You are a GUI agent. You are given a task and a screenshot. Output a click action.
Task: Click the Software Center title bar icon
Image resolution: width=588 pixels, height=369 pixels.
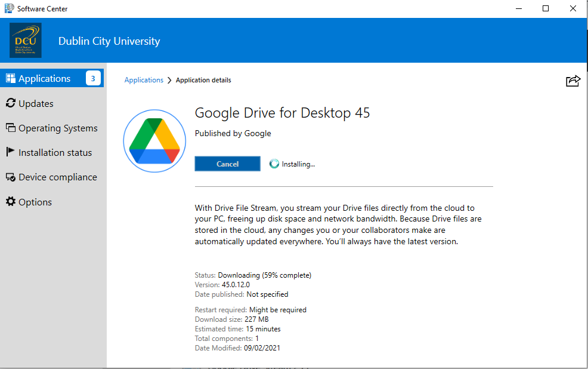coord(10,8)
